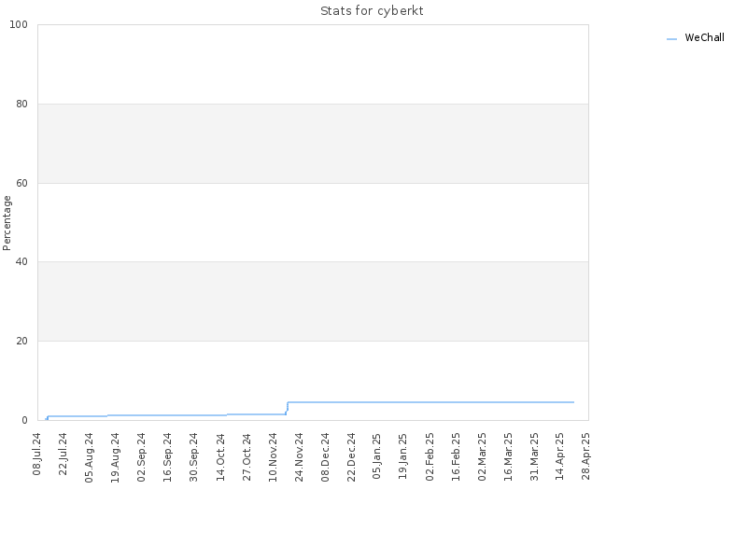Click the Percentage y-axis label

point(7,223)
